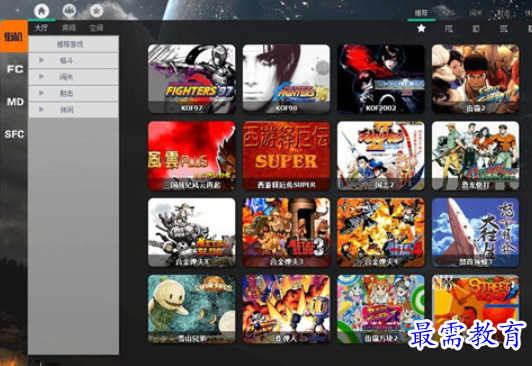Open the 空间 space tab
The height and width of the screenshot is (366, 532).
click(96, 28)
